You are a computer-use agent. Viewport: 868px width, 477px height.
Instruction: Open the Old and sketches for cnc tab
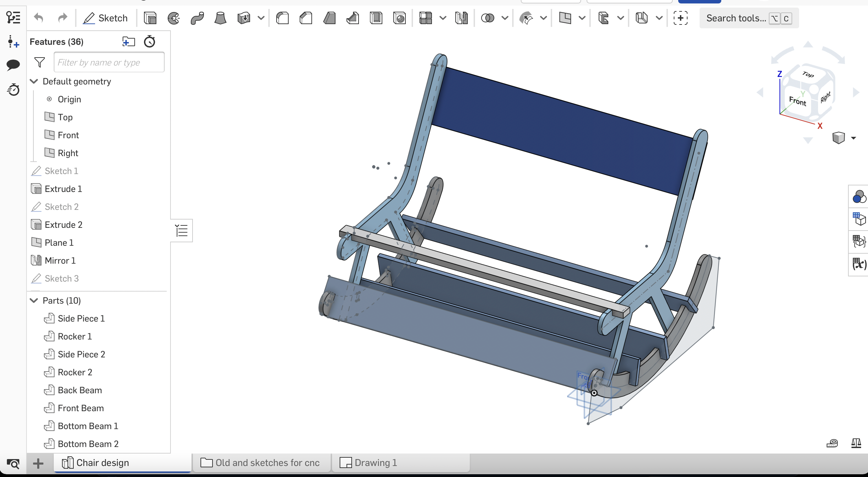pyautogui.click(x=267, y=463)
